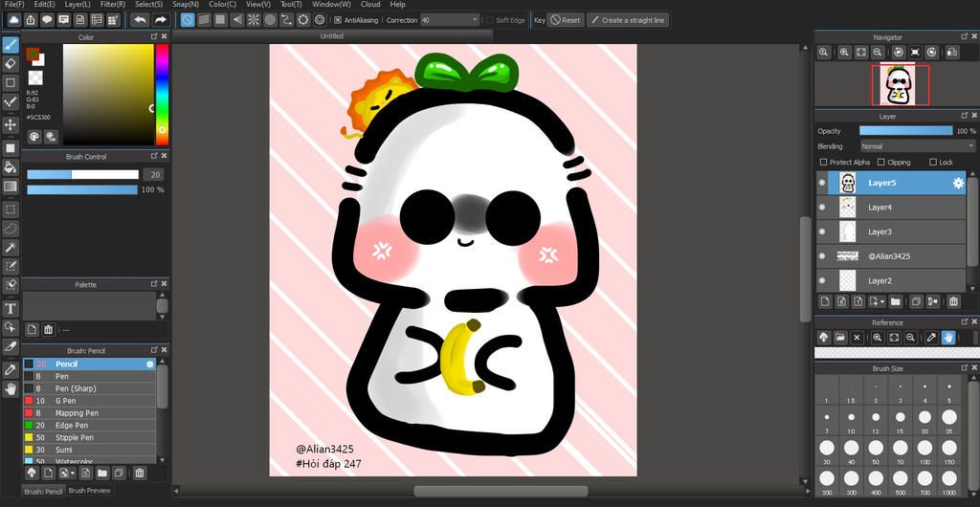
Task: Hide Layer3 visibility
Action: coord(822,231)
